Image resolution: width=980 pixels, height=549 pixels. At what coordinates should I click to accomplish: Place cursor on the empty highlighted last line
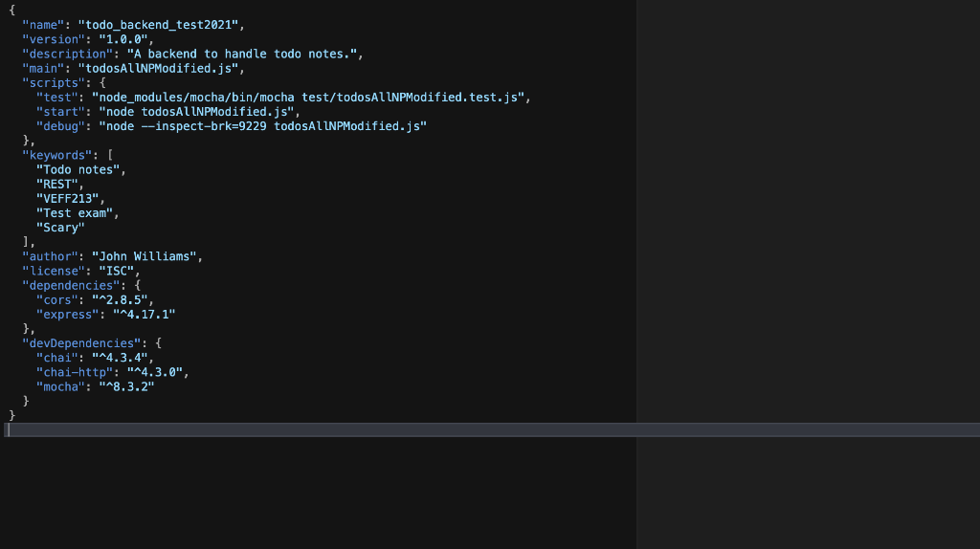(492, 429)
